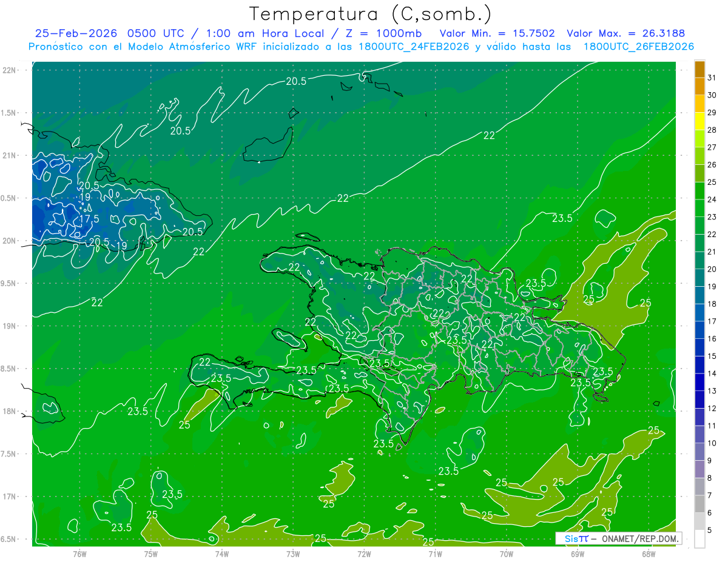Click the legend value '30'
Viewport: 728px width, 562px height.
[x=712, y=95]
